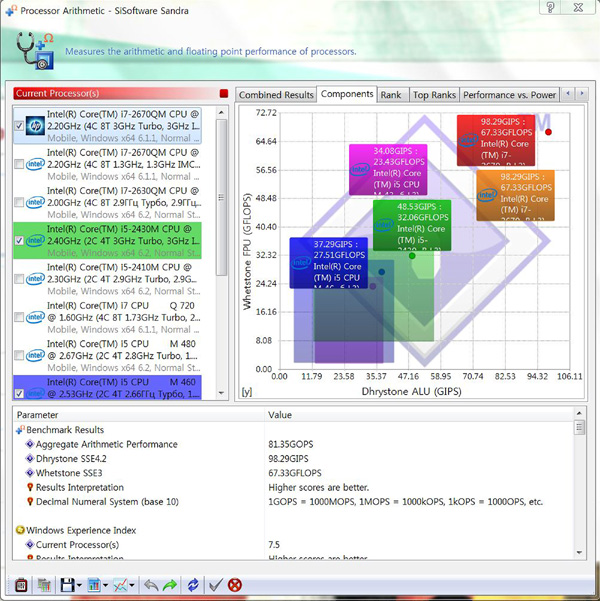Open the Rank tab

pyautogui.click(x=391, y=95)
